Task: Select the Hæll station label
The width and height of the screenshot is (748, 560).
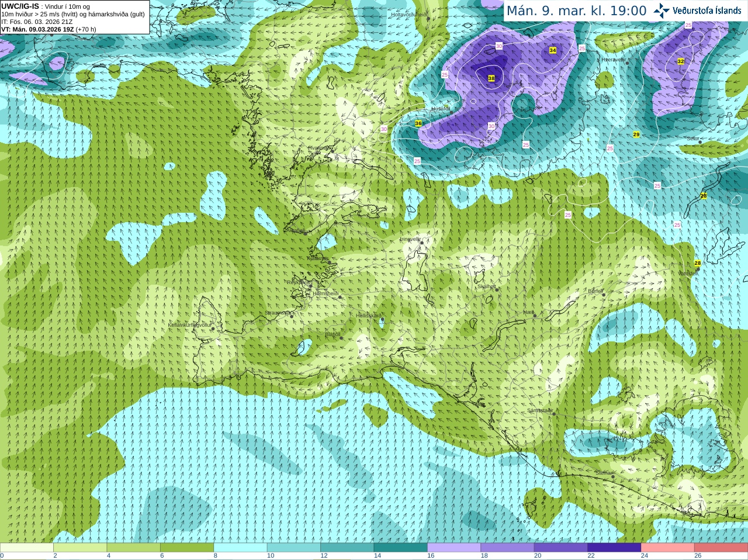Action: (529, 312)
